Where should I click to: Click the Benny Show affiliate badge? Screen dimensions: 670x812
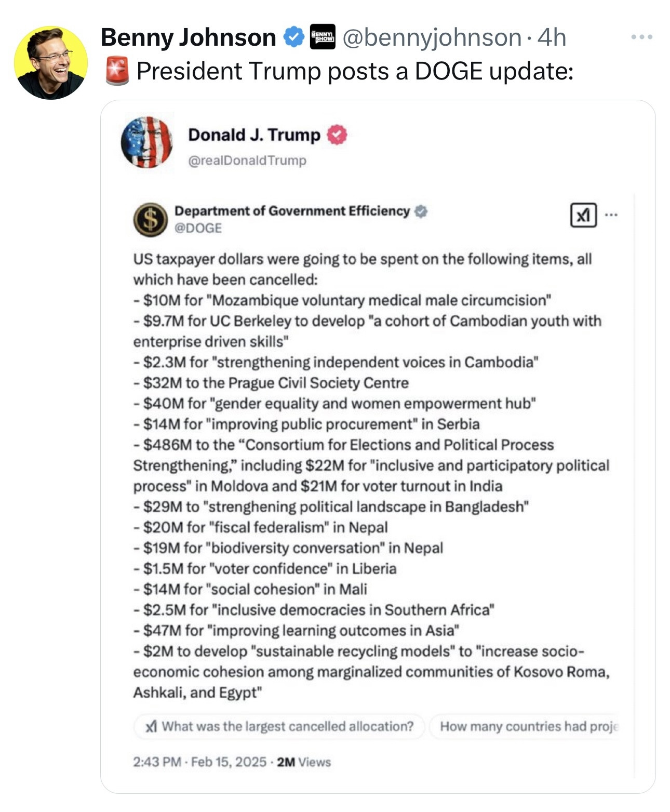point(322,37)
